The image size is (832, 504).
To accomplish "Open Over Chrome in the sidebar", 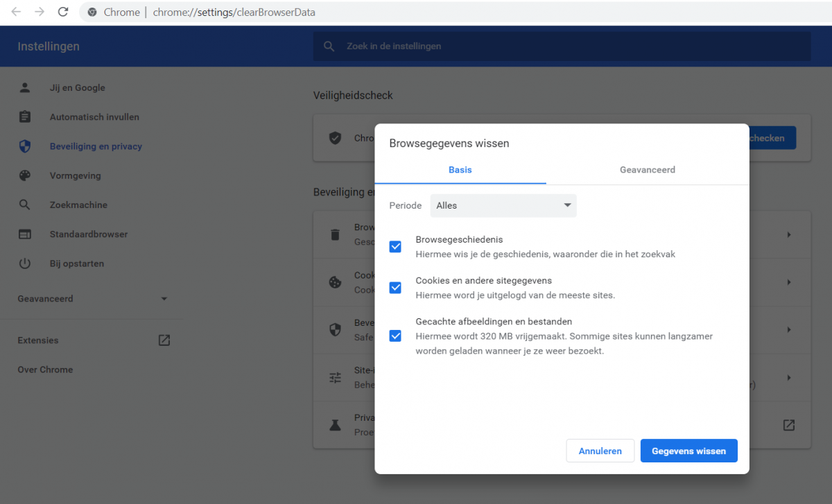I will 45,370.
